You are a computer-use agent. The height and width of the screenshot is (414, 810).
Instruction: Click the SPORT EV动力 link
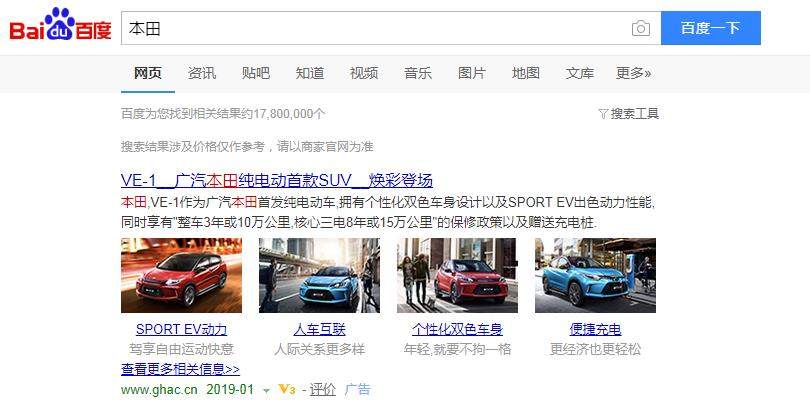click(x=181, y=329)
